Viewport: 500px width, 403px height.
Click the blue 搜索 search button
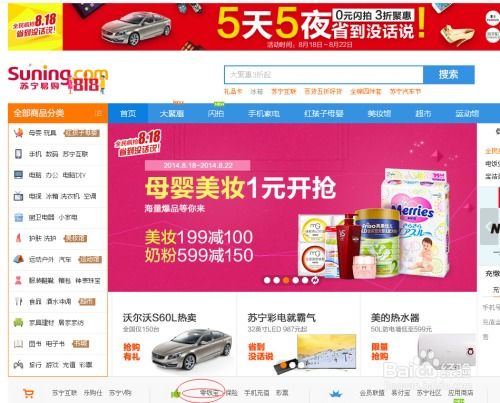[x=449, y=74]
